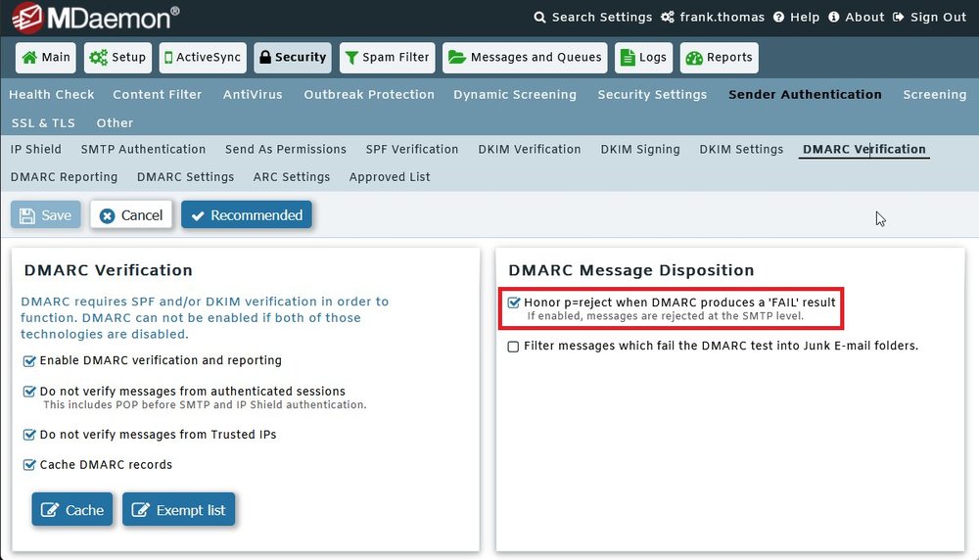Image resolution: width=979 pixels, height=560 pixels.
Task: Click the Save floppy disk icon
Action: (x=26, y=215)
